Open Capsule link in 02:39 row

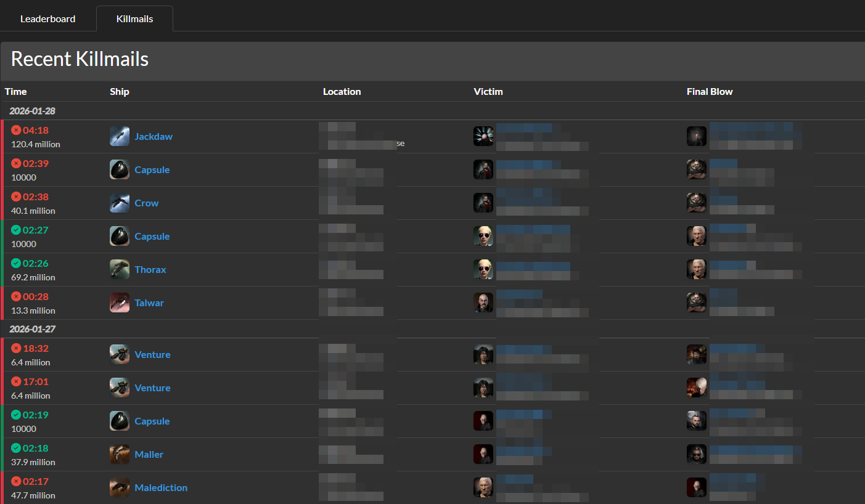(x=152, y=169)
